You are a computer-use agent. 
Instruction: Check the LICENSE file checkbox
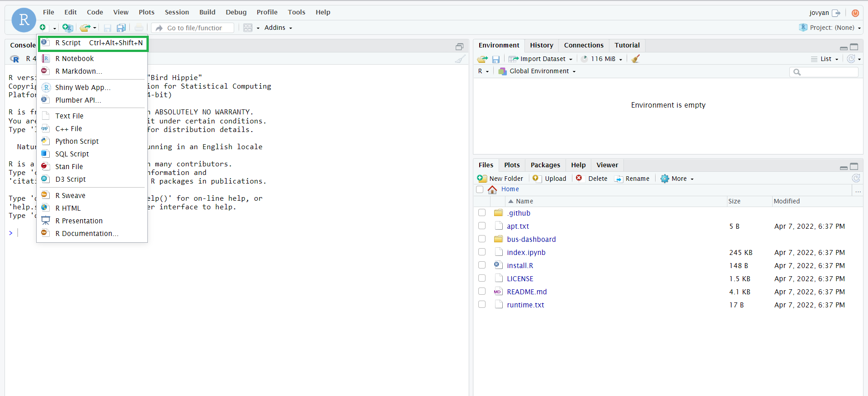[x=482, y=278]
